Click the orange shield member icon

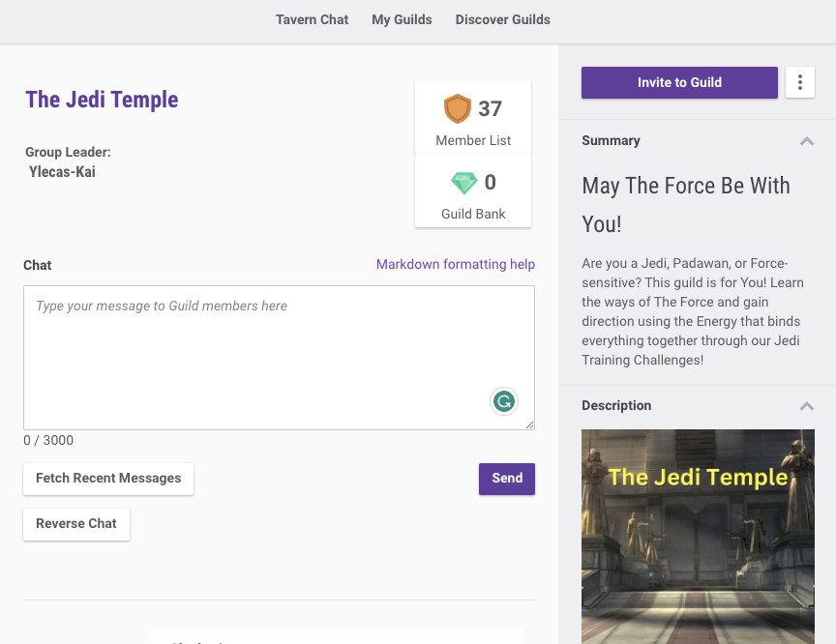458,108
